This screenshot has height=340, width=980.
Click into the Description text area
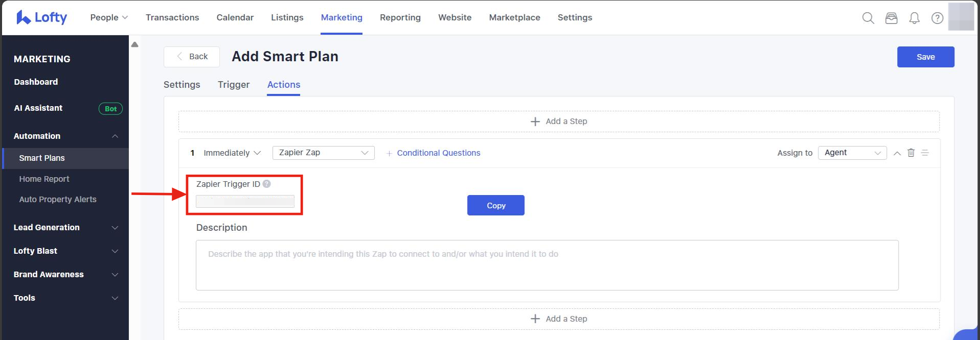coord(546,265)
